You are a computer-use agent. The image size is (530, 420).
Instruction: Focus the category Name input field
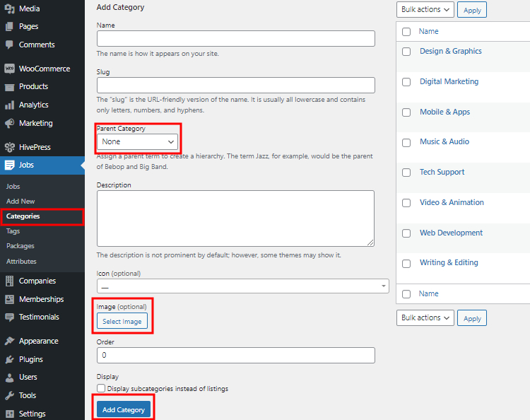click(236, 39)
